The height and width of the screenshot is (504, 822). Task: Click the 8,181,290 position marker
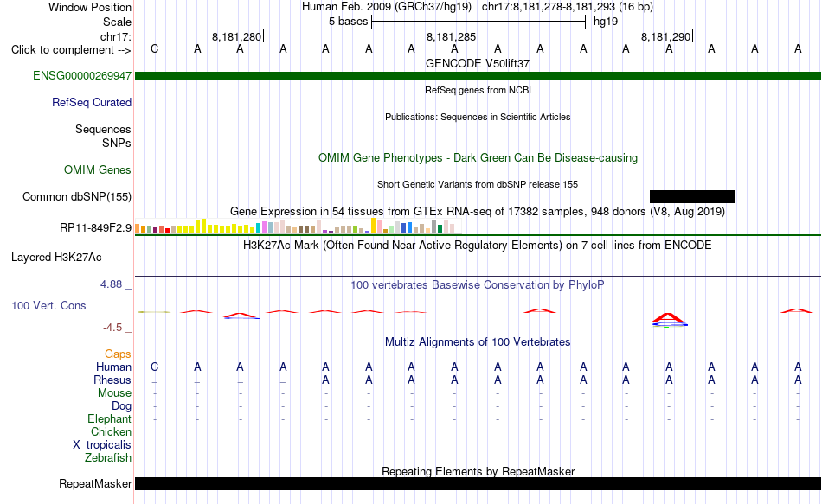(x=666, y=36)
